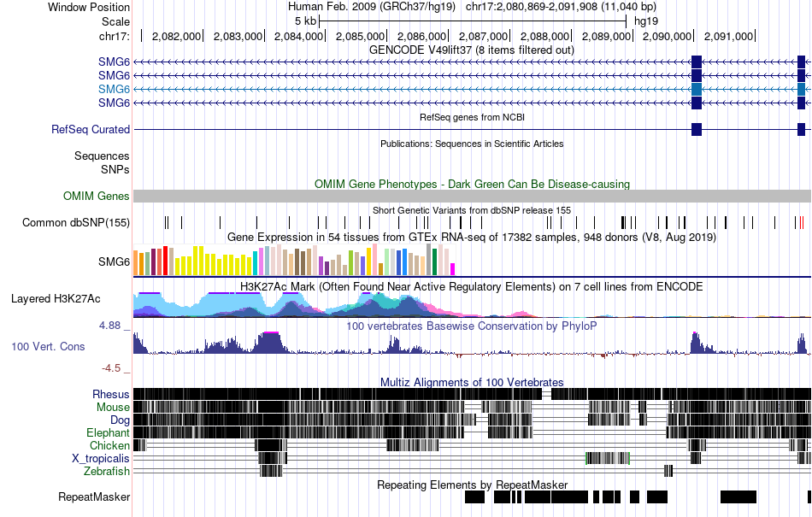Click 100 vertebrates Basewise Conservation by PhyloP title
The height and width of the screenshot is (517, 812).
click(471, 326)
